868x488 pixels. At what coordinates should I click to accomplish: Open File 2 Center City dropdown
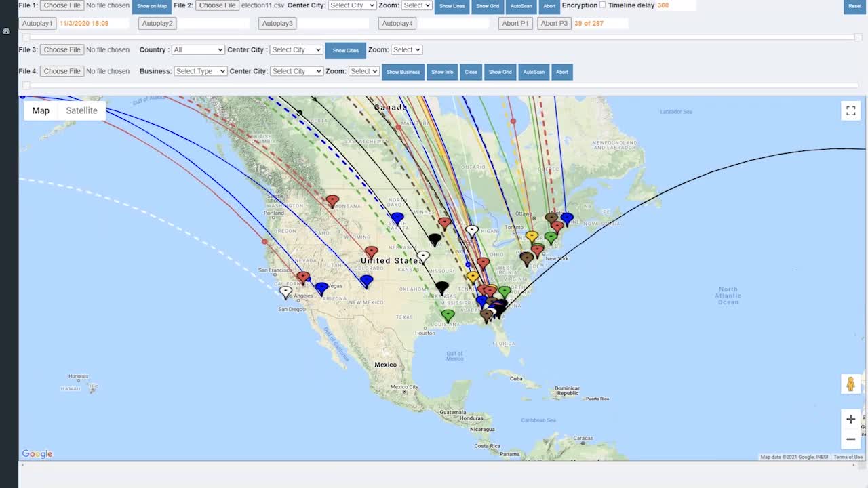click(352, 5)
